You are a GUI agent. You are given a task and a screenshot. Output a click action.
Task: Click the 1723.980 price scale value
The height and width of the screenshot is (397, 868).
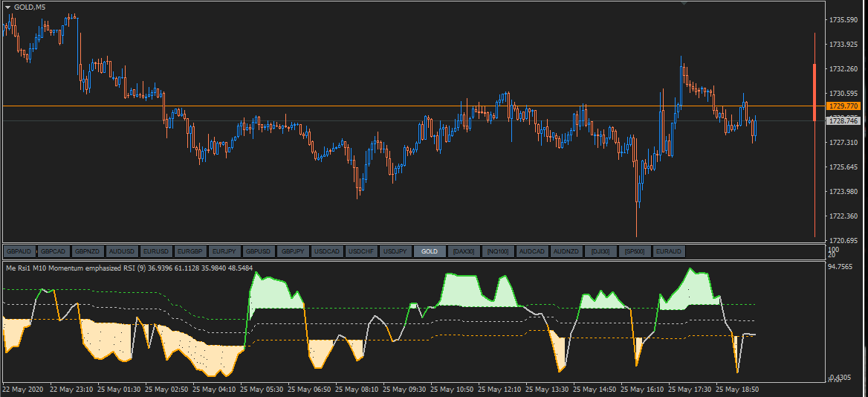click(x=843, y=192)
